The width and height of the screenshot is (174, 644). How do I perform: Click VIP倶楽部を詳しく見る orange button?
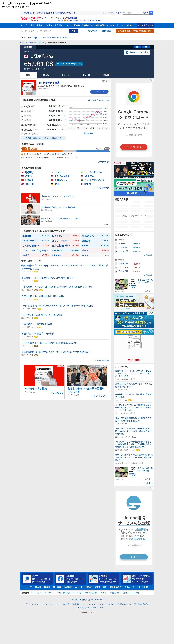click(x=135, y=31)
